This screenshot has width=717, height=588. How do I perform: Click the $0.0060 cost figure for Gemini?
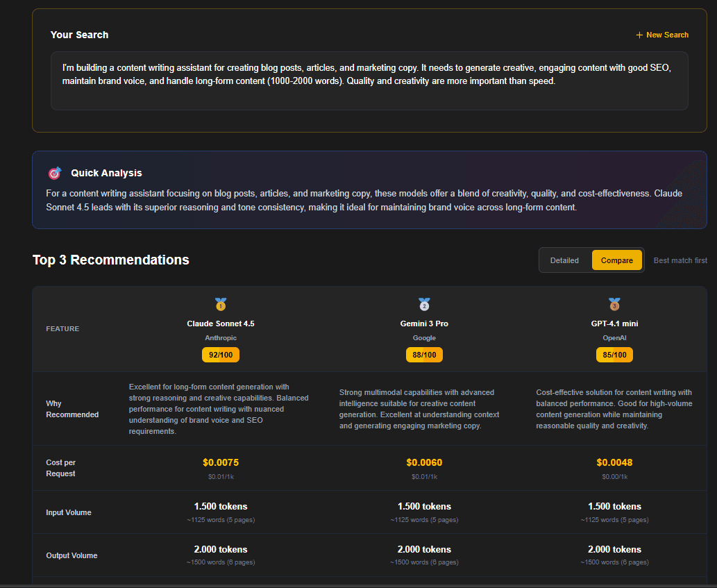tap(424, 462)
